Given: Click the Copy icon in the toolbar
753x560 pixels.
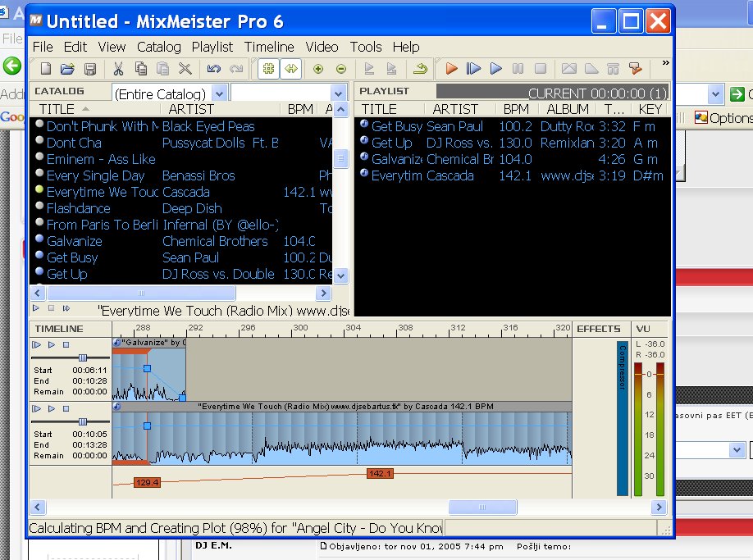Looking at the screenshot, I should 141,69.
